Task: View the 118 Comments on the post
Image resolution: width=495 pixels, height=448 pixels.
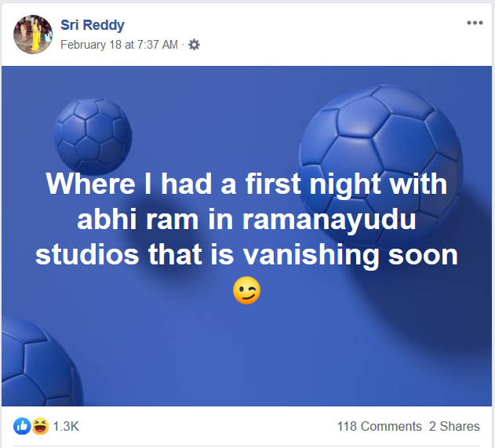Action: click(x=380, y=426)
